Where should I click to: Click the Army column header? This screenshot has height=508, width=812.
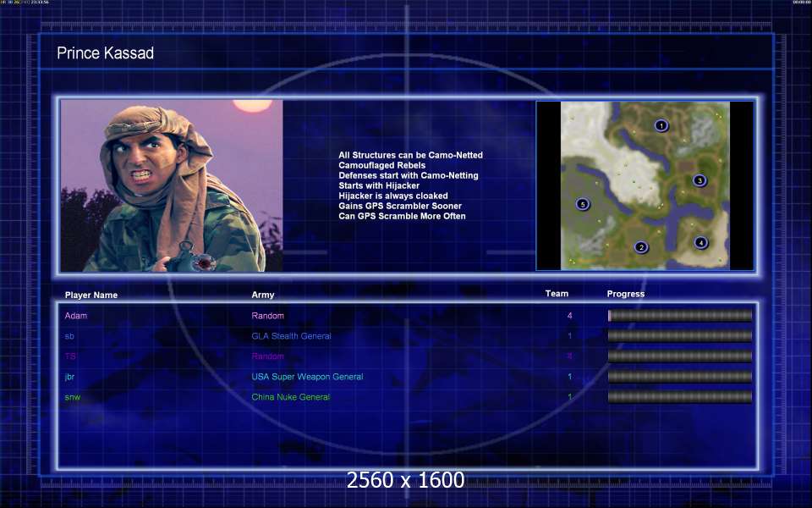click(262, 295)
